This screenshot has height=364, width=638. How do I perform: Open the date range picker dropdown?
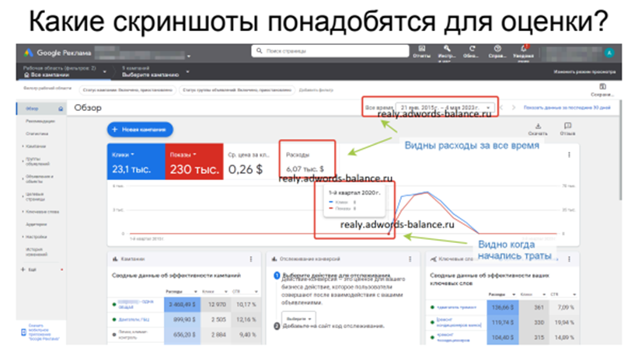tap(445, 108)
